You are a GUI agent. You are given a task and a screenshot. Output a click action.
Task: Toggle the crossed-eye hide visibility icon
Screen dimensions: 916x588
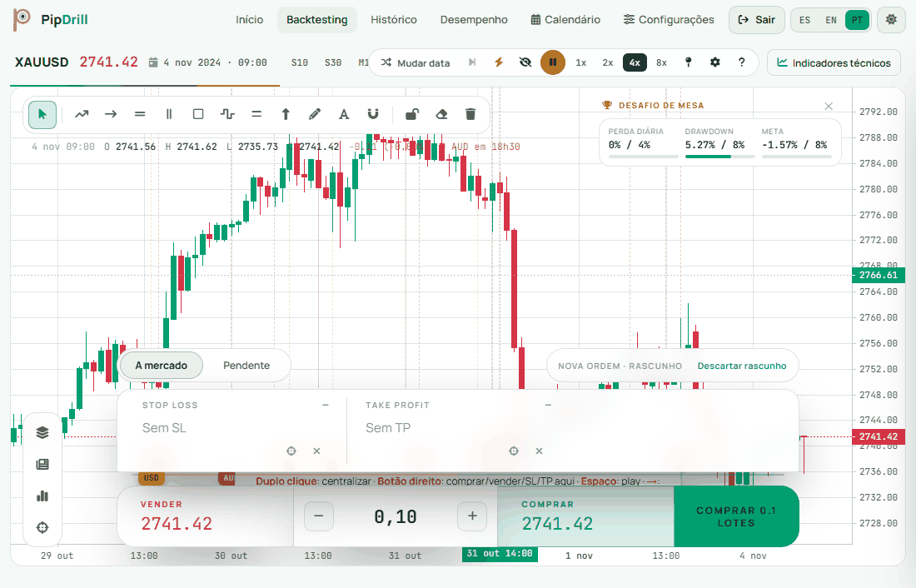(525, 62)
